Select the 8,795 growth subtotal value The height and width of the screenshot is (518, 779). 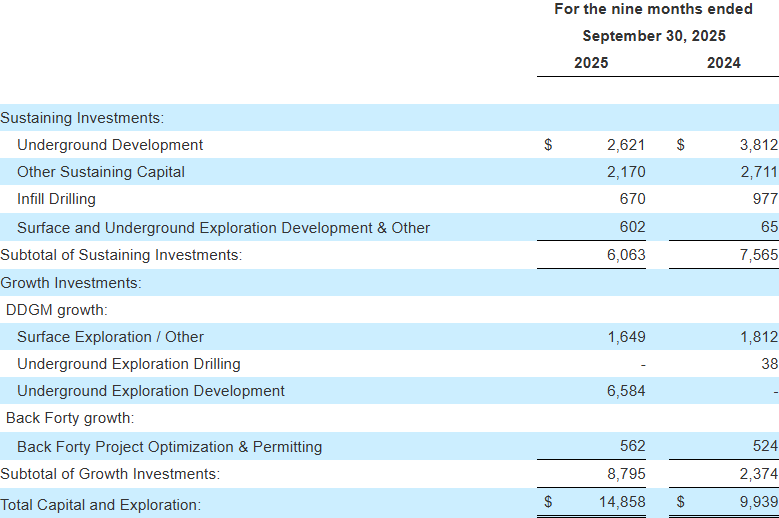pos(626,473)
